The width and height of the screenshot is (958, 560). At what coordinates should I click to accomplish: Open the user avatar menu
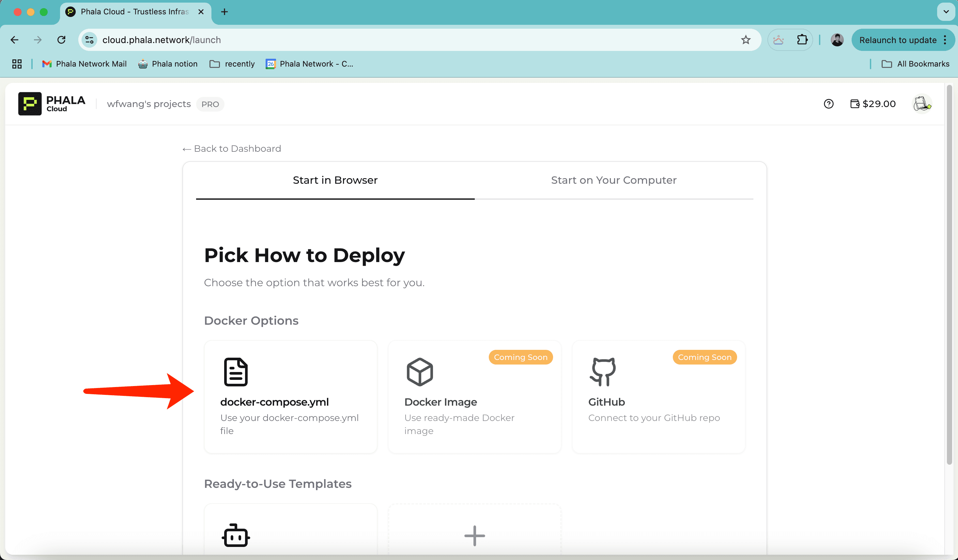tap(922, 104)
